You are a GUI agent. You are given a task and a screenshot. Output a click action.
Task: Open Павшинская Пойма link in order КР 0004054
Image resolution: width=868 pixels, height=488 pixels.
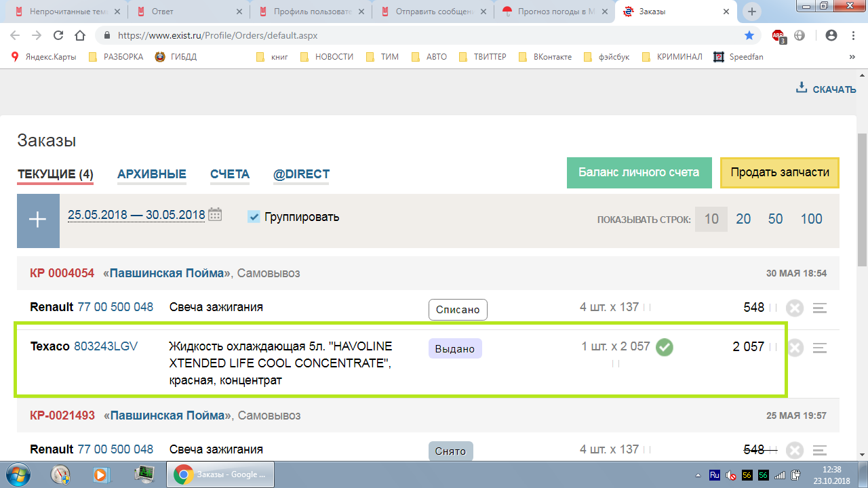pos(167,273)
